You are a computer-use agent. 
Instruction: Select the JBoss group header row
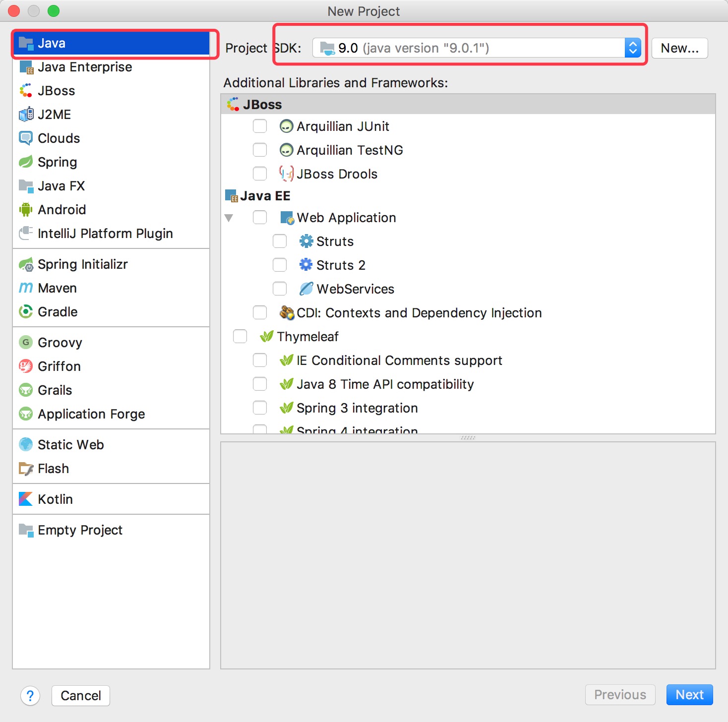468,105
